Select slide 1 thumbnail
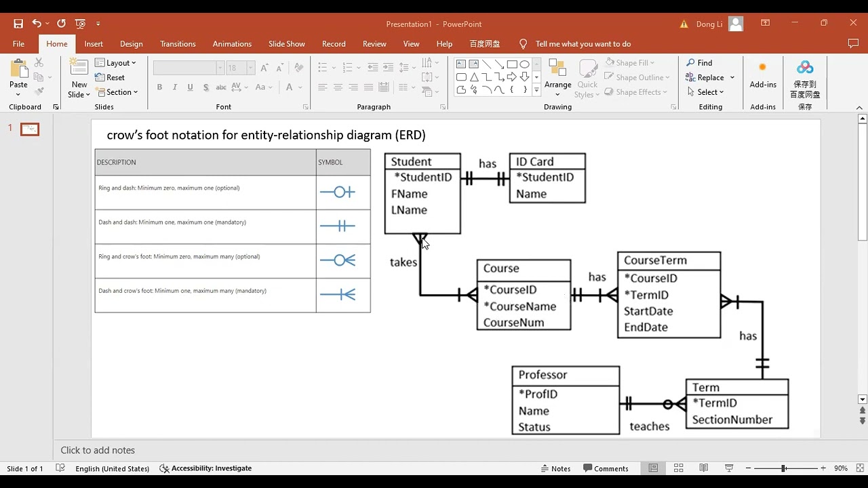The image size is (868, 488). 30,129
